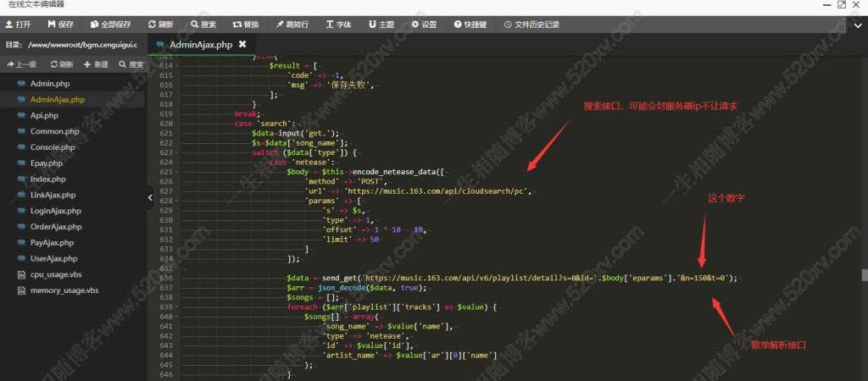The height and width of the screenshot is (381, 868).
Task: Click the document icon beside cpu_usage.vbs
Action: (x=21, y=274)
